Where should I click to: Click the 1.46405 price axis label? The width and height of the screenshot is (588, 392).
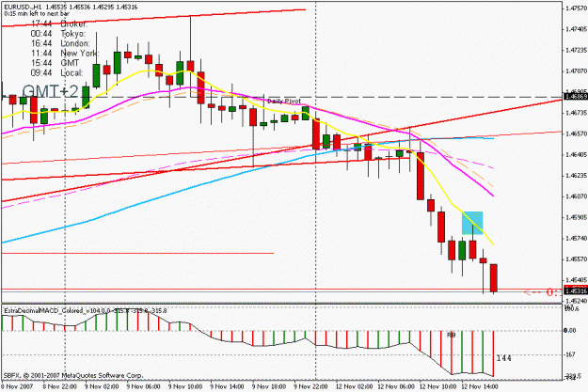pyautogui.click(x=577, y=154)
